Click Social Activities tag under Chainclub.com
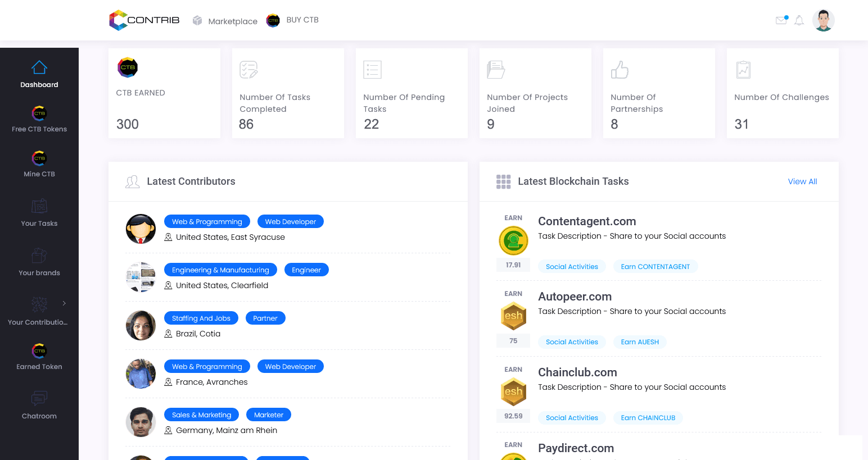 (x=572, y=418)
